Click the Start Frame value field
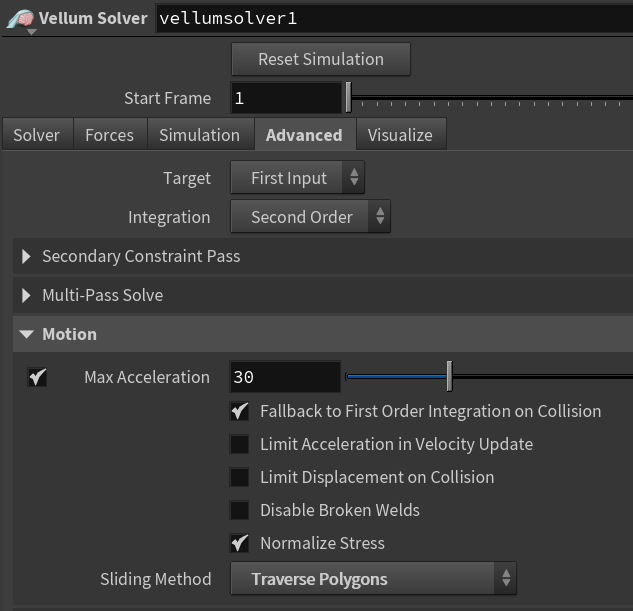633x611 pixels. [286, 98]
